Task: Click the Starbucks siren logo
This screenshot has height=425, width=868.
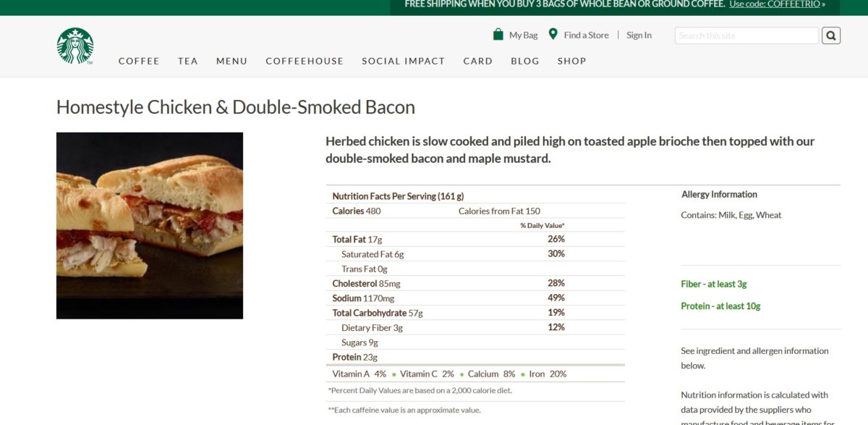Action: 75,46
